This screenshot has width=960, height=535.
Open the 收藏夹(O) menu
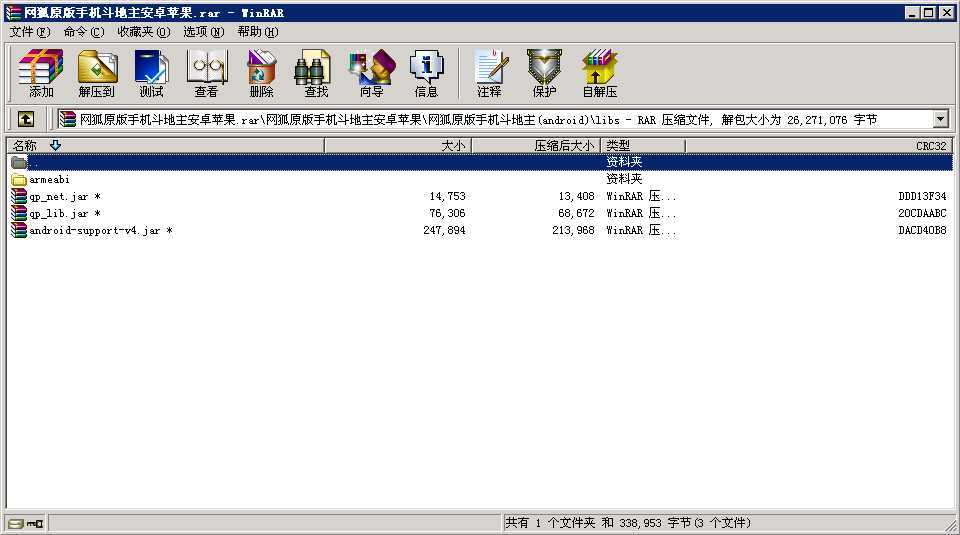(143, 31)
